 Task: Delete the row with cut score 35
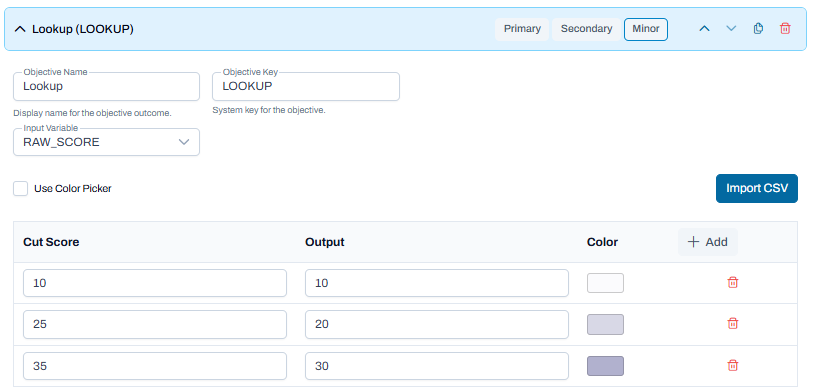pyautogui.click(x=733, y=365)
